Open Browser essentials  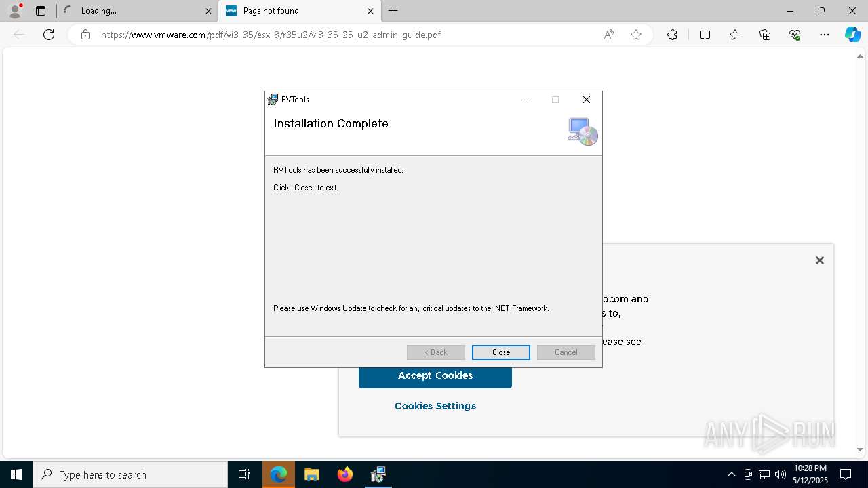[795, 35]
